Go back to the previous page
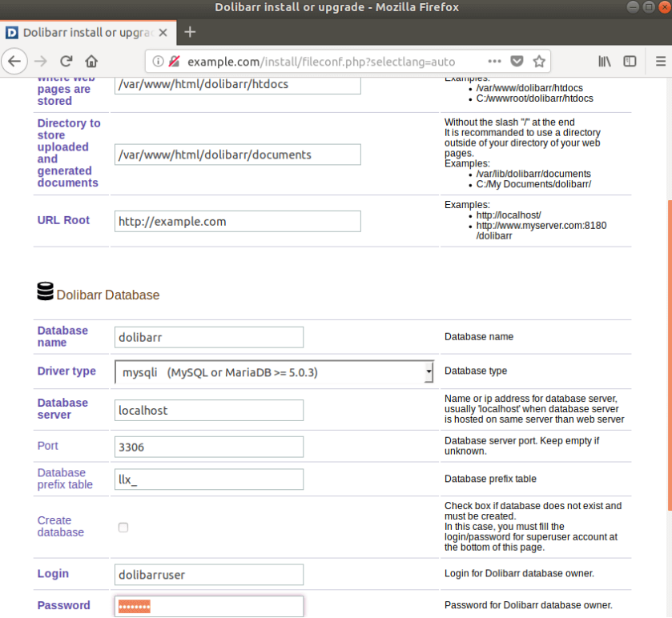 [x=14, y=61]
